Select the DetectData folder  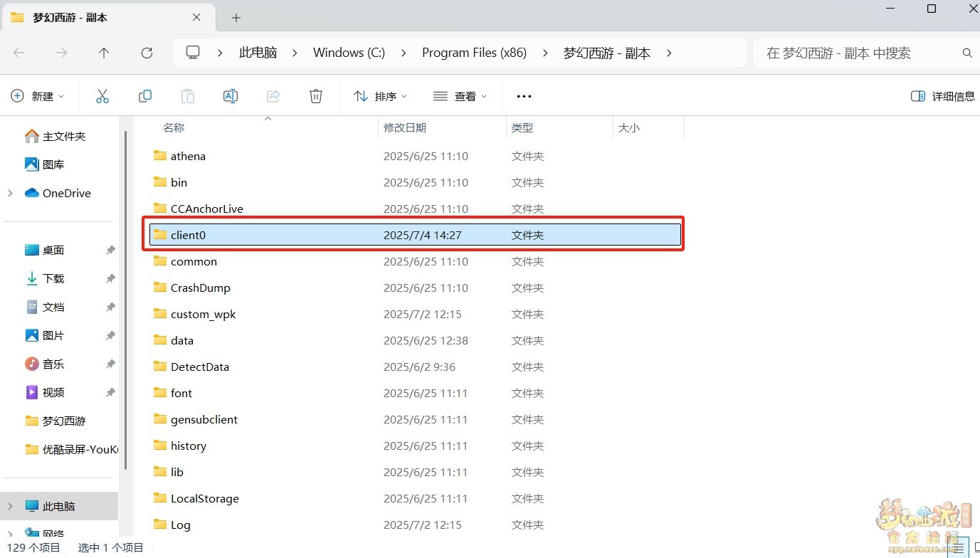click(x=416, y=367)
